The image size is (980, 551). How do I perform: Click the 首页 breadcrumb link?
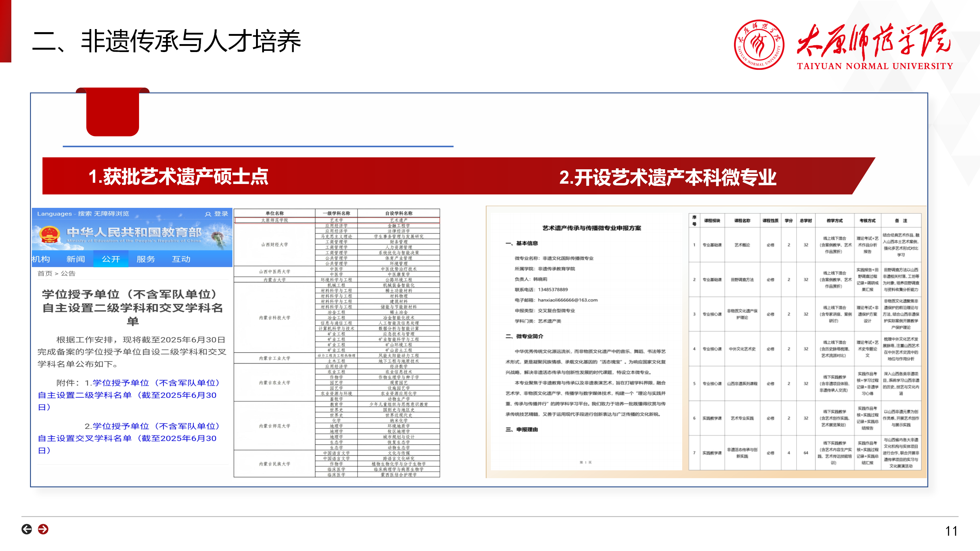pos(44,273)
